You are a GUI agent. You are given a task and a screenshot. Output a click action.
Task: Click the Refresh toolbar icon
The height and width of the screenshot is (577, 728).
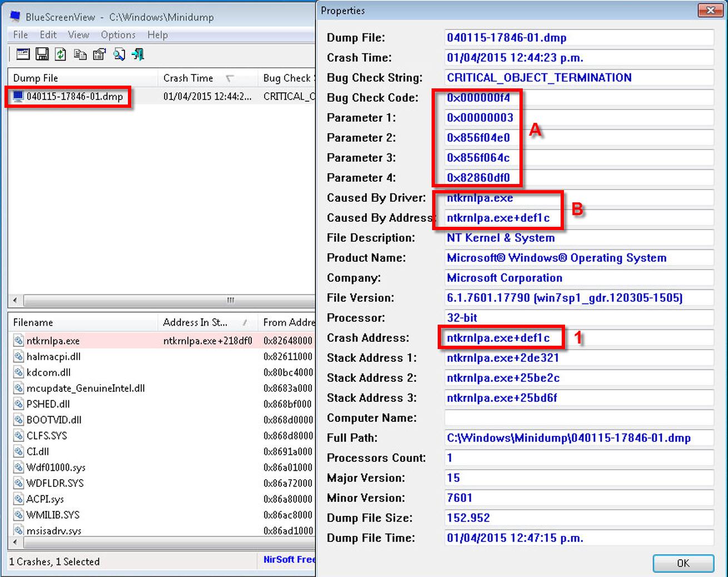point(61,54)
